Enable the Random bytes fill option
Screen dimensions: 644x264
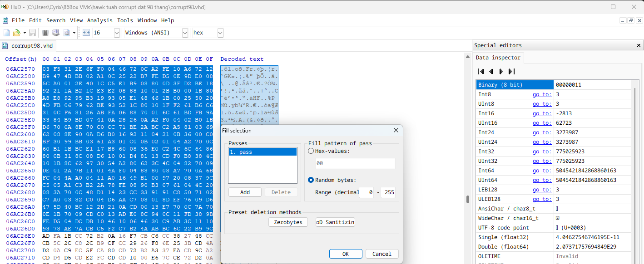pos(311,180)
